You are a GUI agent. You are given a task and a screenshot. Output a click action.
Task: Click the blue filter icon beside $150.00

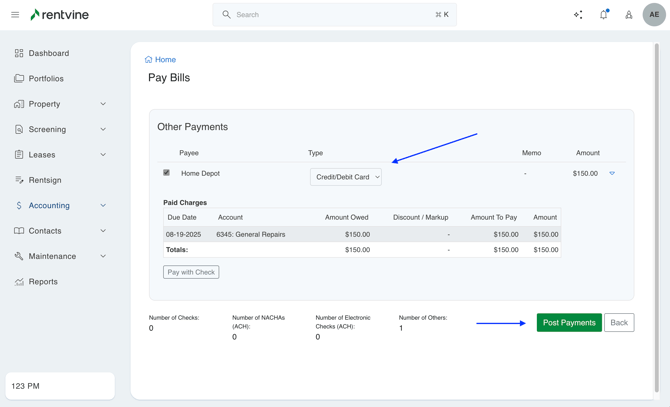612,174
